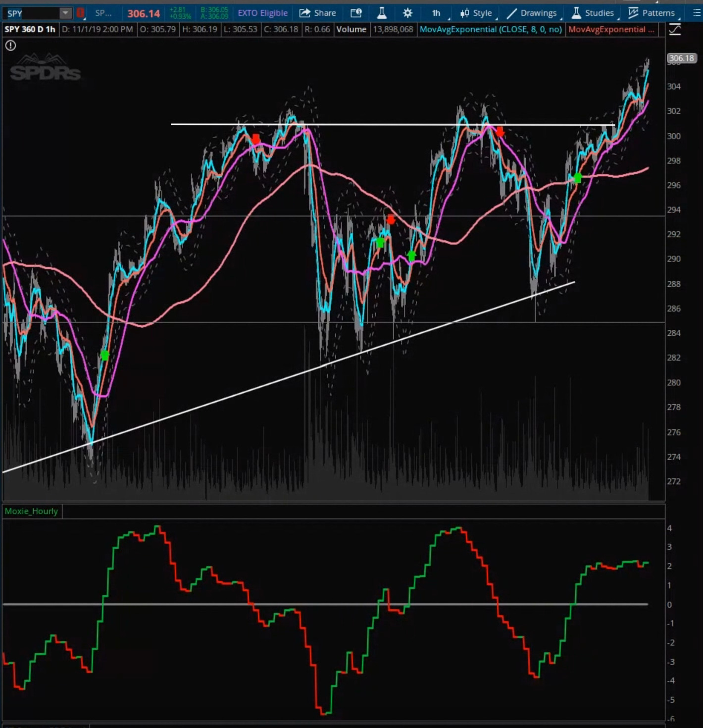Open chart settings gear icon
Viewport: 703px width, 728px height.
click(x=407, y=13)
